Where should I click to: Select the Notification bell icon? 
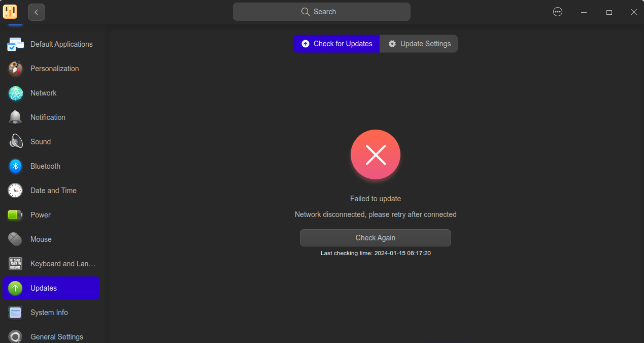coord(15,117)
